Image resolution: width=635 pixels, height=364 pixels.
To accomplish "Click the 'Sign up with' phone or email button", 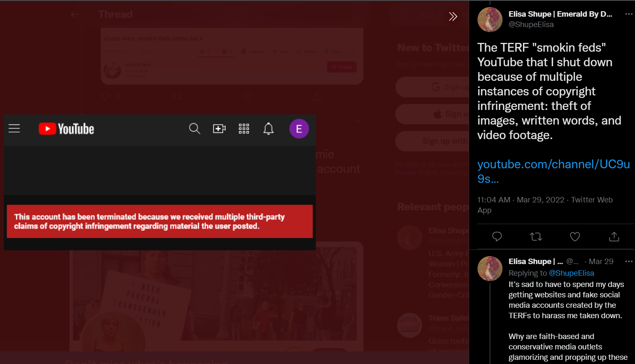I will pyautogui.click(x=432, y=141).
